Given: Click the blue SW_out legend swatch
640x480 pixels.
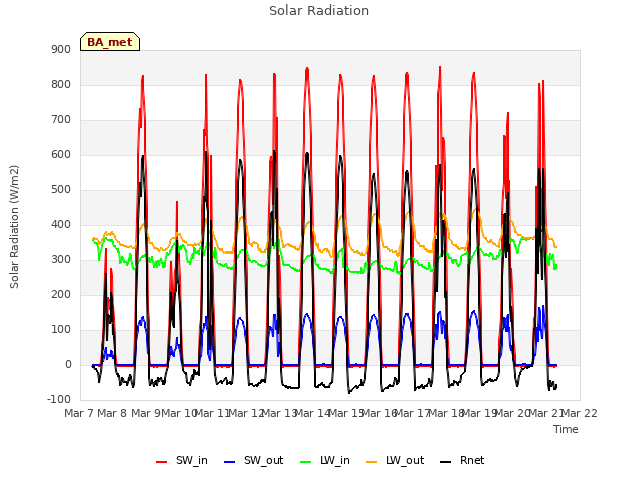Looking at the screenshot, I should pos(230,462).
